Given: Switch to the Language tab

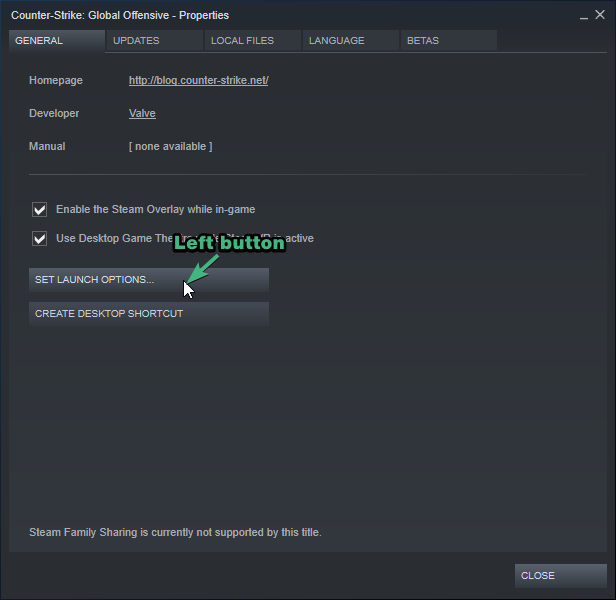Looking at the screenshot, I should [350, 40].
